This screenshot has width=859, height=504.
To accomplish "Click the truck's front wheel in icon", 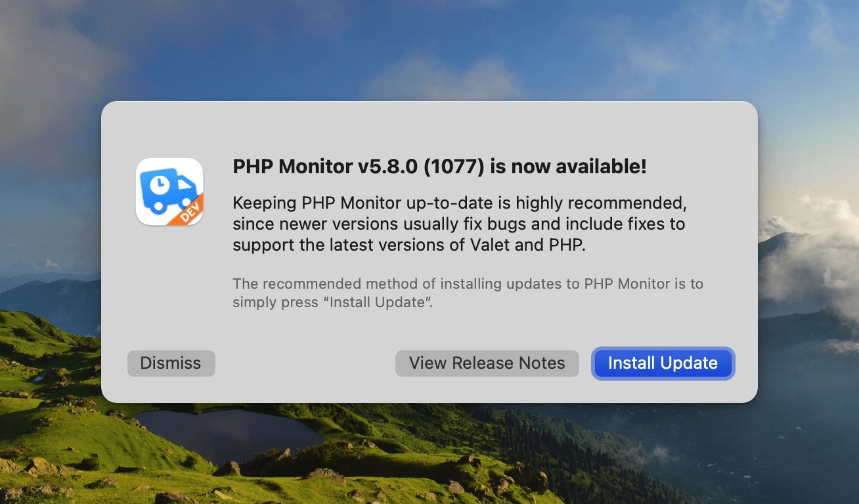I will pos(187,203).
